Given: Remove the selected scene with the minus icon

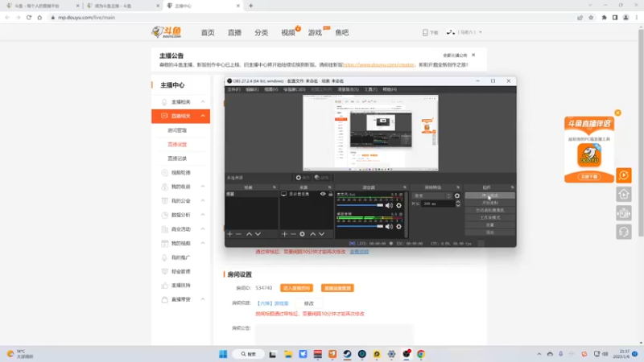Looking at the screenshot, I should click(238, 234).
